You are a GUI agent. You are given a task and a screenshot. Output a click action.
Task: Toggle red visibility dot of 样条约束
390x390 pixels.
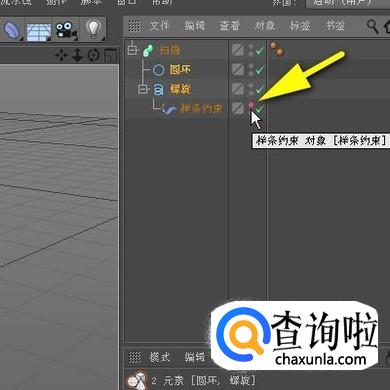pos(251,105)
